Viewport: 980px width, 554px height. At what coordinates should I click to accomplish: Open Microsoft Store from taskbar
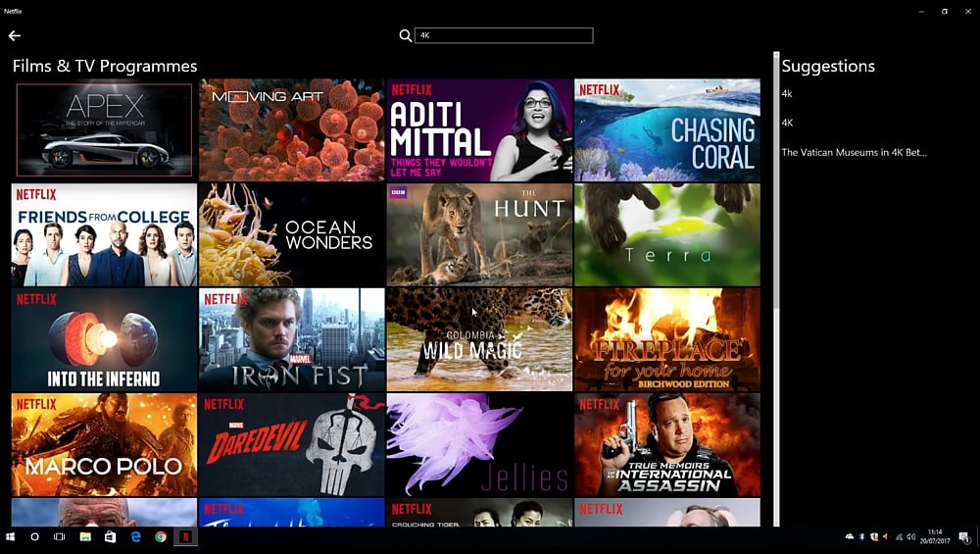coord(110,536)
